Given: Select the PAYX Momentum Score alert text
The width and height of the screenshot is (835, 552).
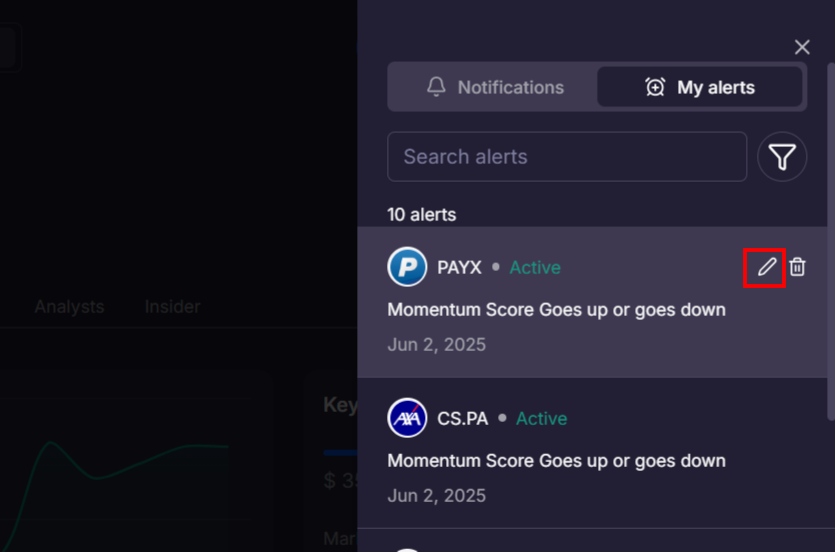Looking at the screenshot, I should [556, 310].
